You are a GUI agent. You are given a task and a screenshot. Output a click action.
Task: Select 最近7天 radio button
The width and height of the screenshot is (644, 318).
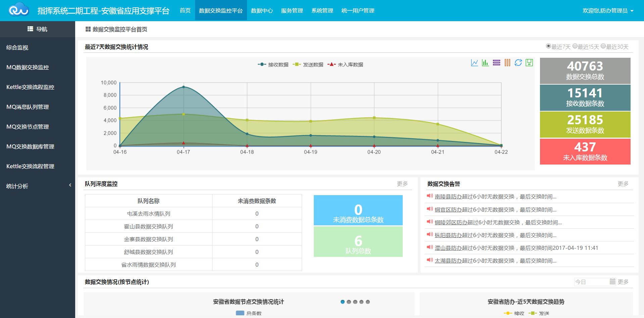548,46
